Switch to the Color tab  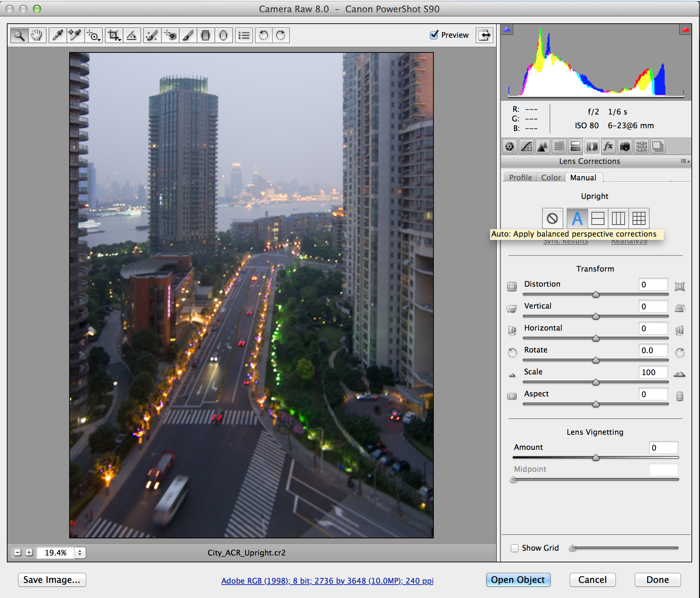(x=551, y=178)
